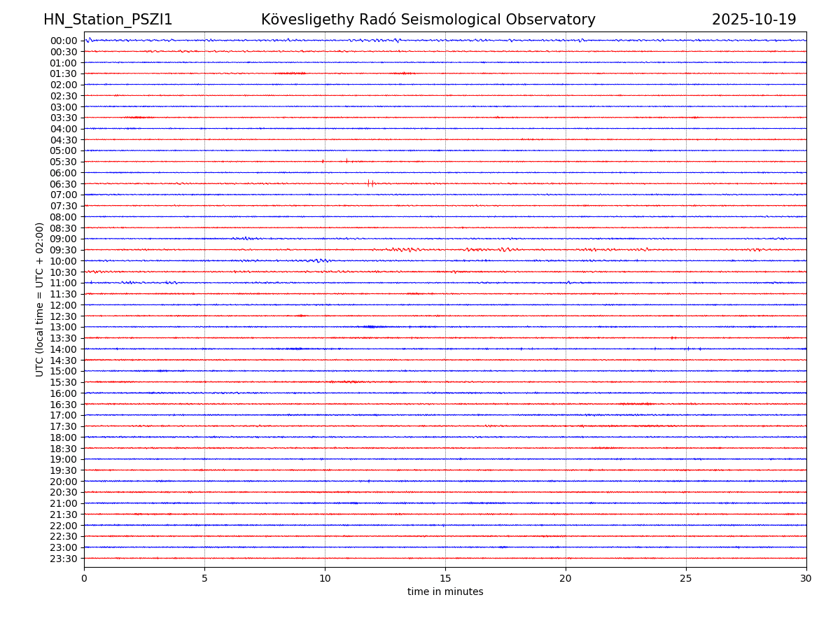This screenshot has height=630, width=840.
Task: Select the blue disturbance on the 10:00 trace
Action: pyautogui.click(x=319, y=260)
